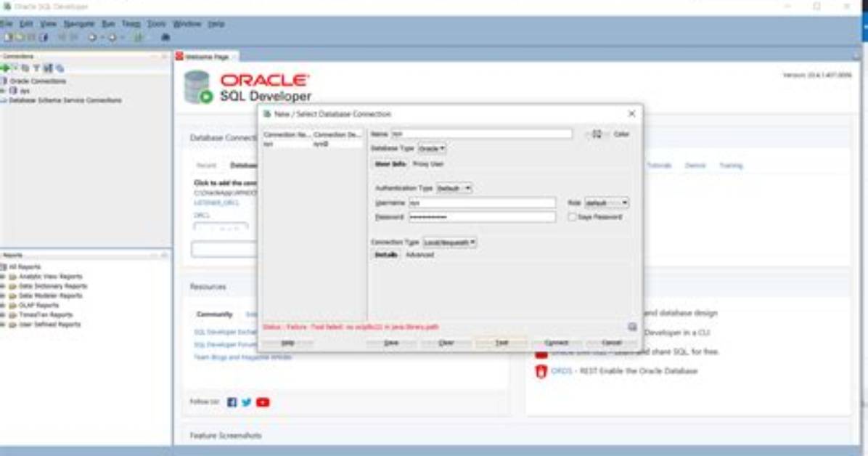
Task: Open the Authentication Type dropdown
Action: pos(454,188)
